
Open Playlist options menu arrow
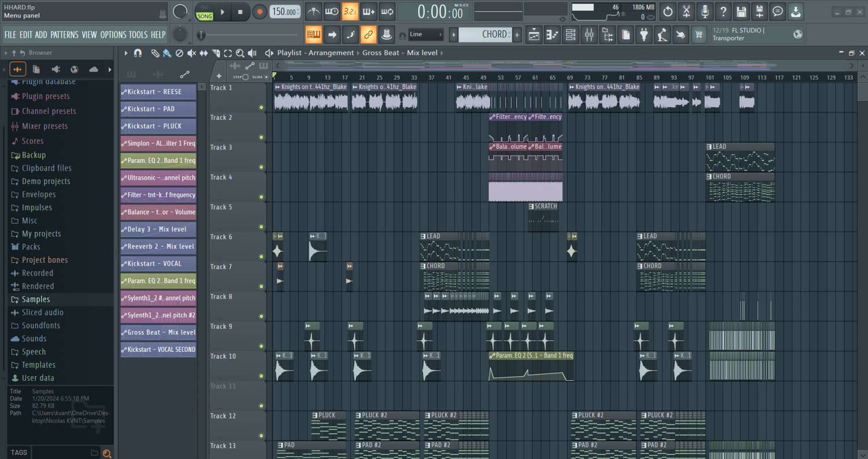(x=126, y=53)
